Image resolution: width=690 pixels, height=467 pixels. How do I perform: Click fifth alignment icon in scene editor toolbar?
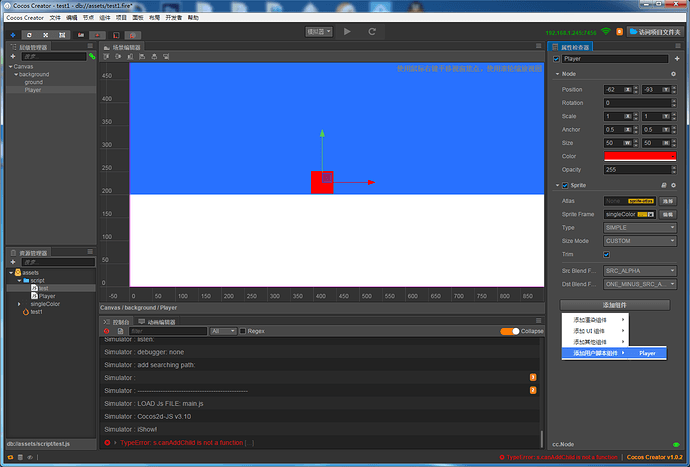point(154,56)
